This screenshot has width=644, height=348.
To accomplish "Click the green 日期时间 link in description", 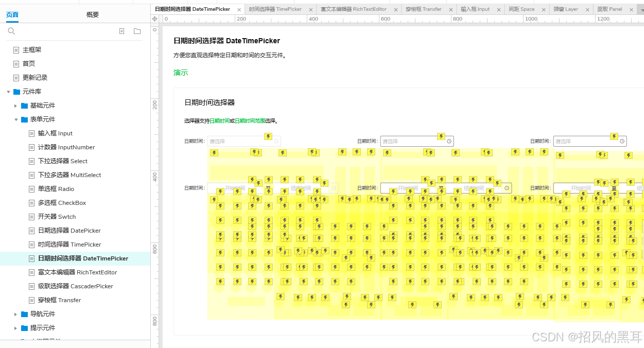I will pyautogui.click(x=219, y=121).
